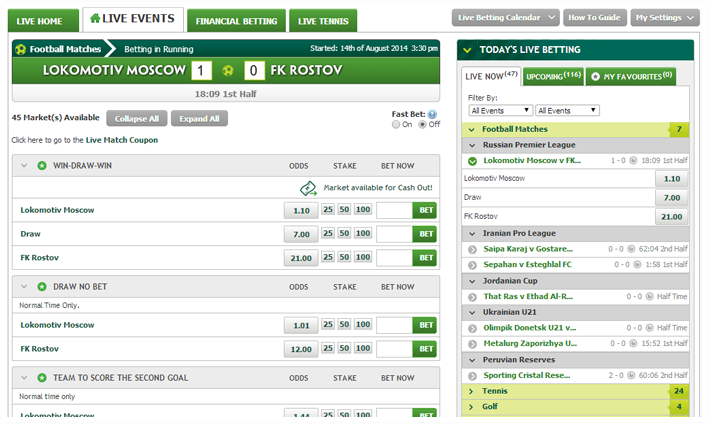Image resolution: width=709 pixels, height=424 pixels.
Task: Click the star icon beside DRAW NO BET
Action: click(x=41, y=286)
